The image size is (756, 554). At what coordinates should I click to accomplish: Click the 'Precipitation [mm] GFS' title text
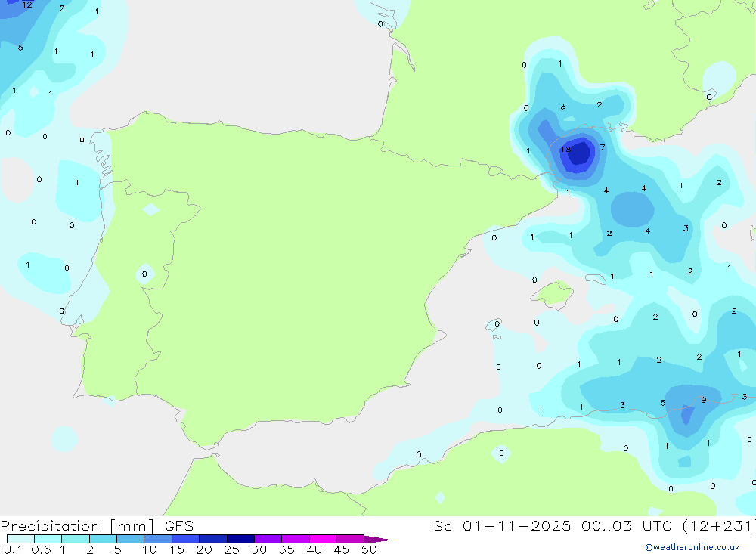(x=97, y=526)
